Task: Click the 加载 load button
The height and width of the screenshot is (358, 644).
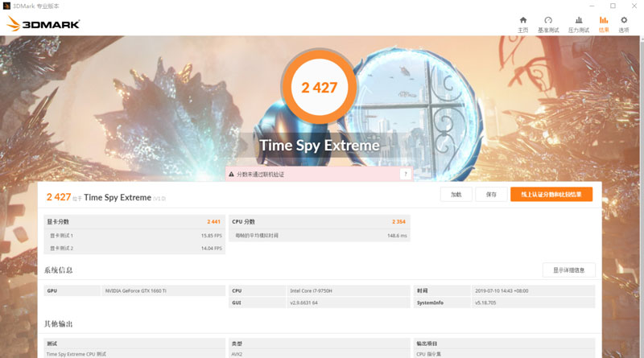Action: 456,195
